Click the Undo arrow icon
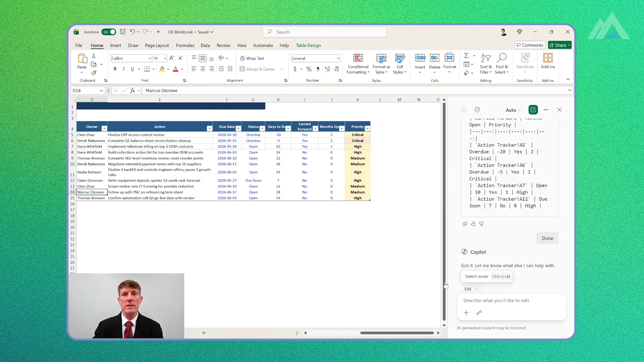Image resolution: width=644 pixels, height=362 pixels. click(x=132, y=32)
